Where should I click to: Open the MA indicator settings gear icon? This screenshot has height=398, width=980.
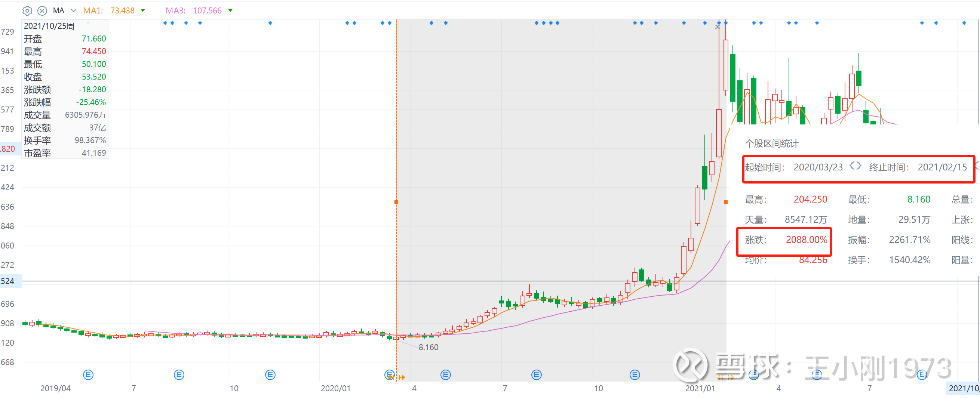pyautogui.click(x=27, y=10)
